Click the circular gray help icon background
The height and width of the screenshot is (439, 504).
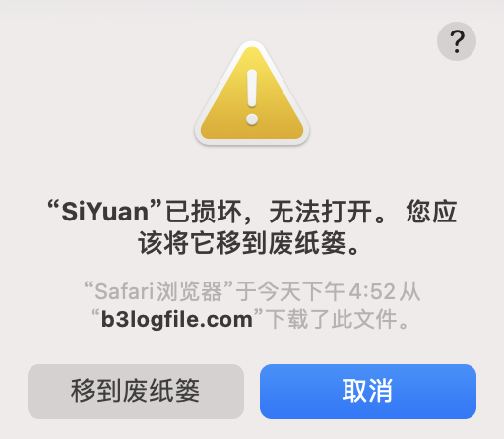click(x=457, y=41)
